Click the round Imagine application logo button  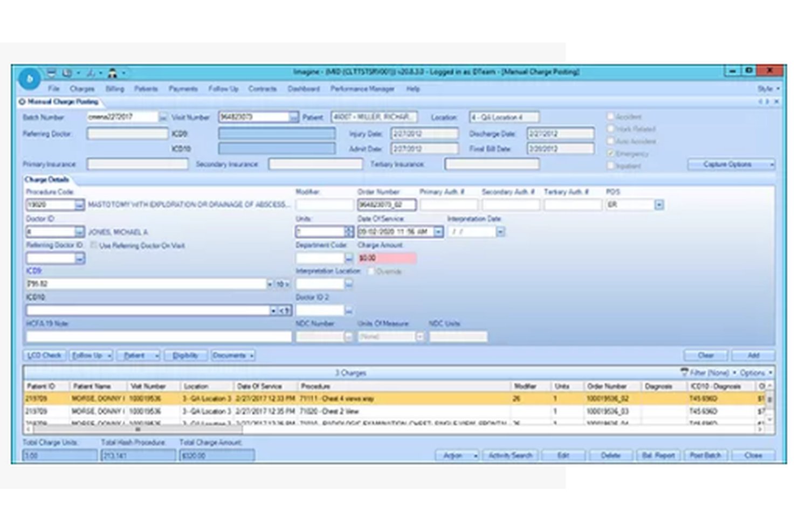click(x=30, y=79)
